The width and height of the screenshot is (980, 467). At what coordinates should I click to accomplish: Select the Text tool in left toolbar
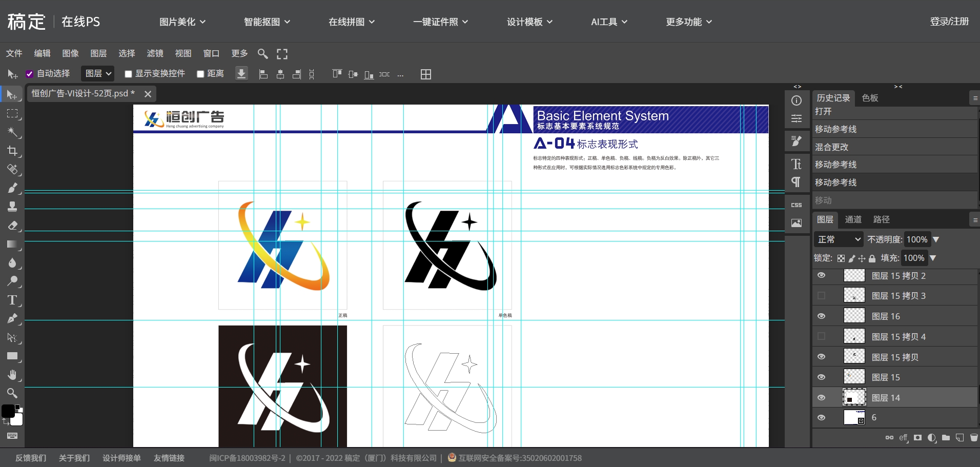[12, 300]
